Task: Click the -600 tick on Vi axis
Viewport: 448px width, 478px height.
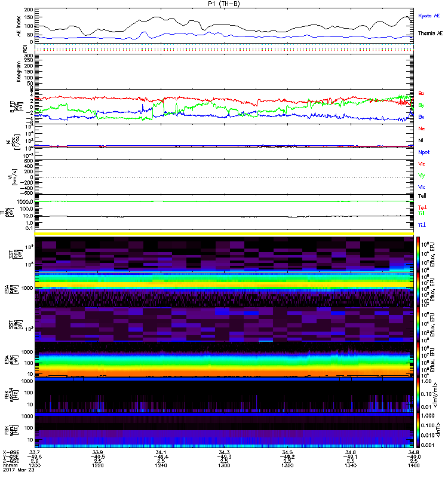Action: [x=26, y=193]
